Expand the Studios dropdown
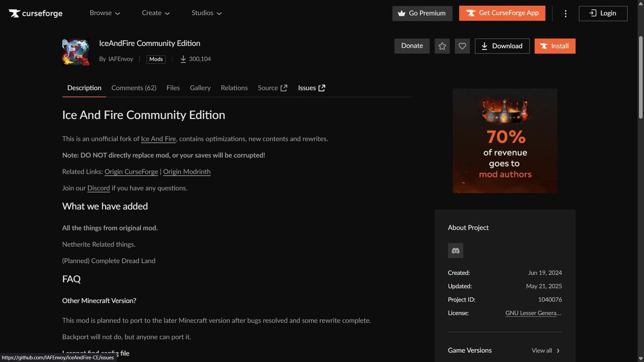Viewport: 644px width, 362px height. [x=206, y=13]
